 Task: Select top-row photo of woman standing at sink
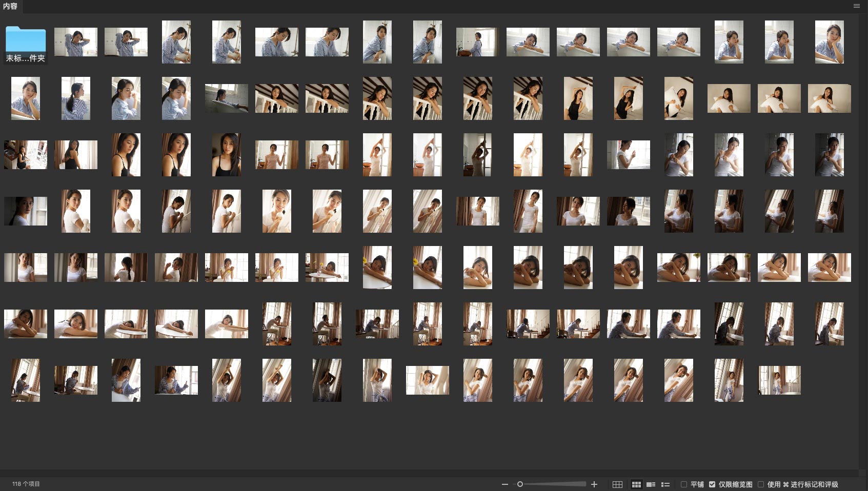pyautogui.click(x=477, y=42)
